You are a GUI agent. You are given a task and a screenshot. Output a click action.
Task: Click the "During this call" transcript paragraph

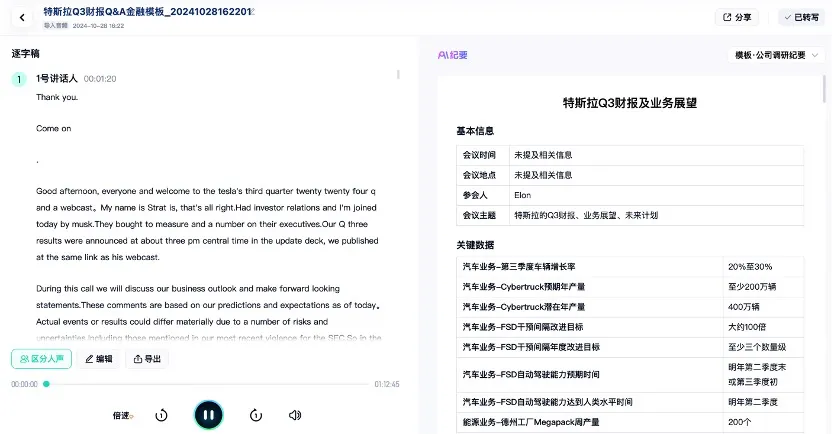(209, 313)
